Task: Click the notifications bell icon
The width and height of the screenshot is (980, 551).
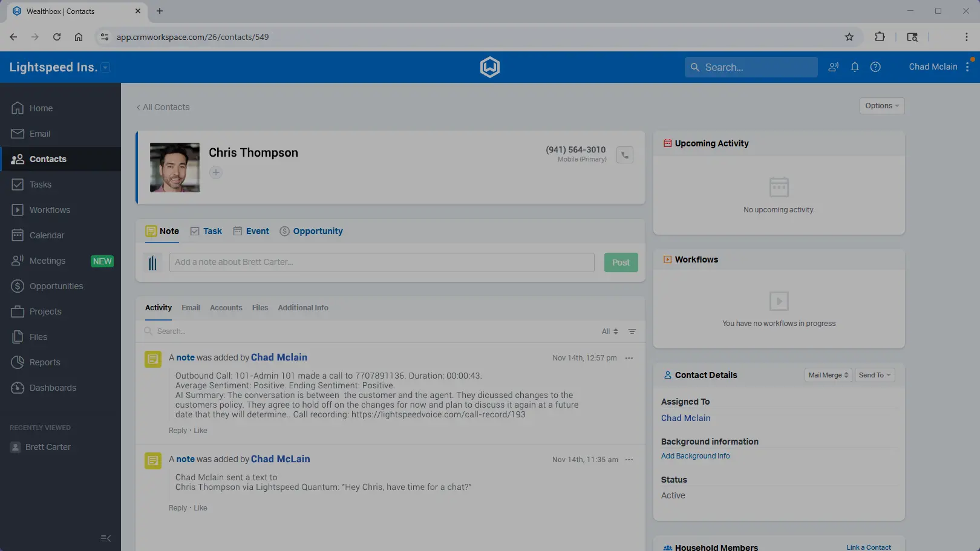Action: (855, 67)
